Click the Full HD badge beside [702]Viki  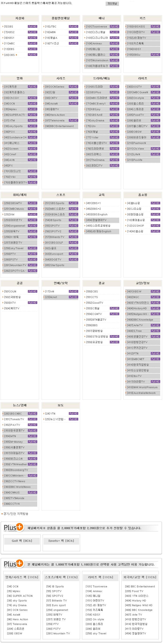click(x=32, y=177)
